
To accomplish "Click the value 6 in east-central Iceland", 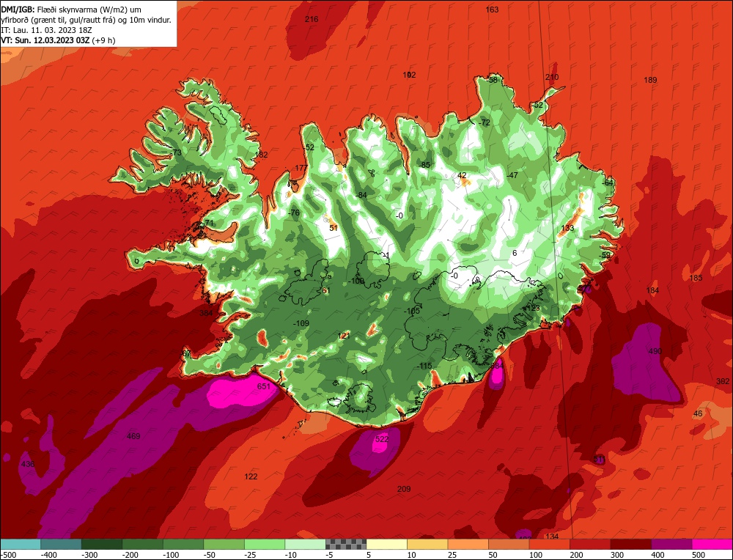I will [515, 253].
